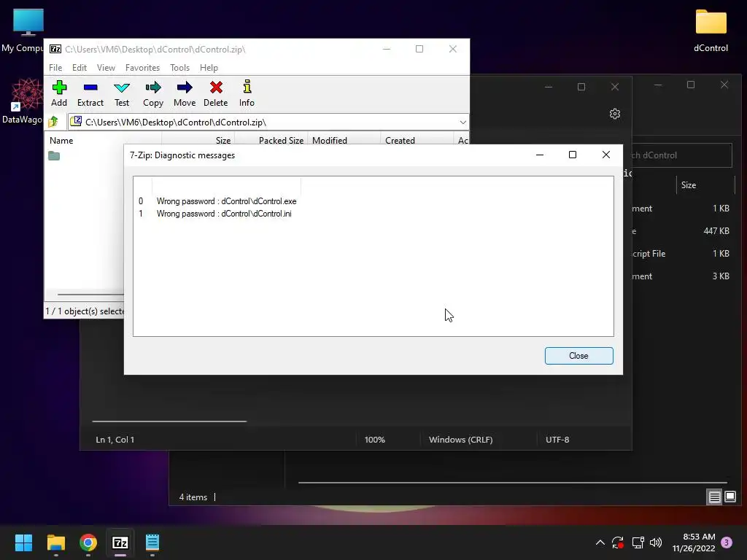Select the folder item in the 7-Zip list
This screenshot has width=747, height=560.
54,156
